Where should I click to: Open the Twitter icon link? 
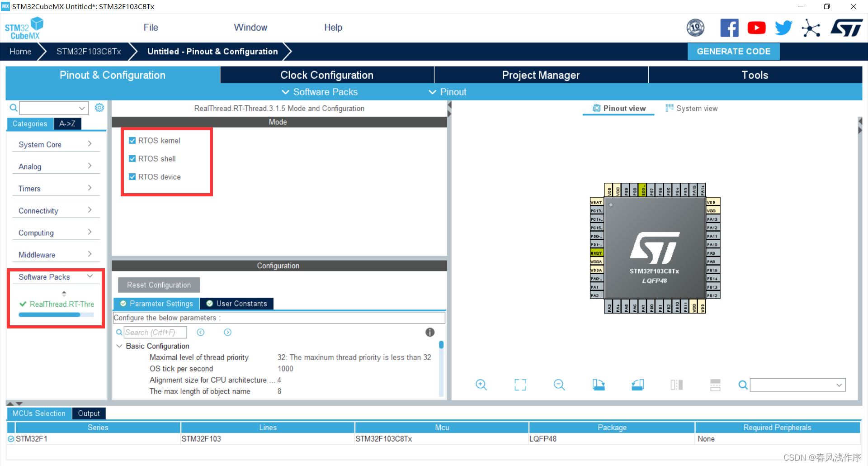coord(783,28)
